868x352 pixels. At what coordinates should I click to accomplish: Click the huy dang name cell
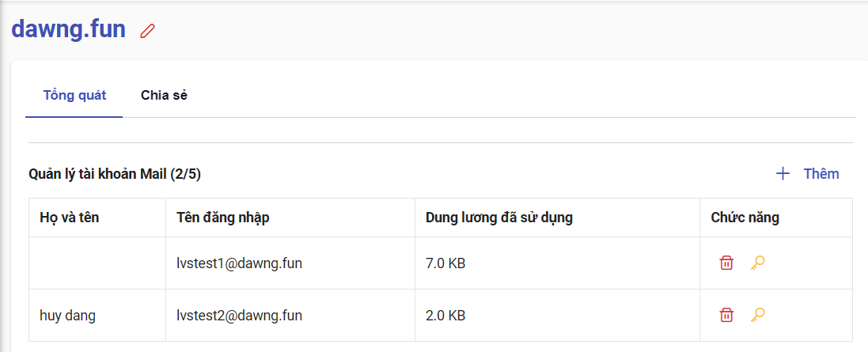point(67,316)
